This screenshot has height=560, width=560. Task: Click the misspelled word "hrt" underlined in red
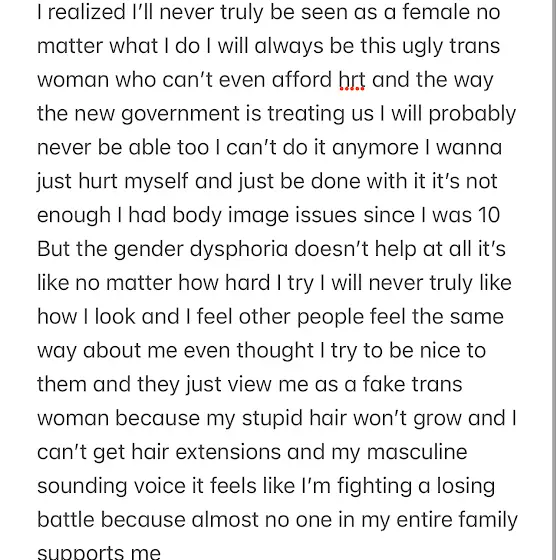(x=352, y=80)
